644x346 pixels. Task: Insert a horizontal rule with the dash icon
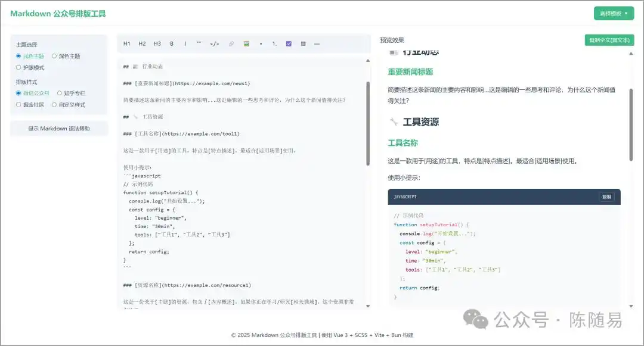point(317,43)
